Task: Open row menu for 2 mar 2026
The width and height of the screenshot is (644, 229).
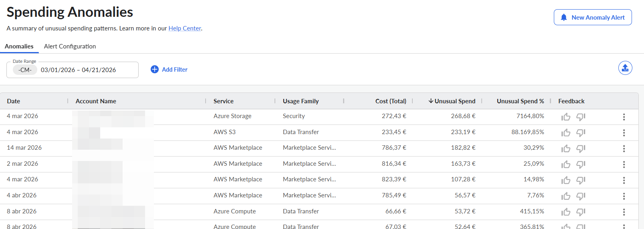Action: coord(624,165)
